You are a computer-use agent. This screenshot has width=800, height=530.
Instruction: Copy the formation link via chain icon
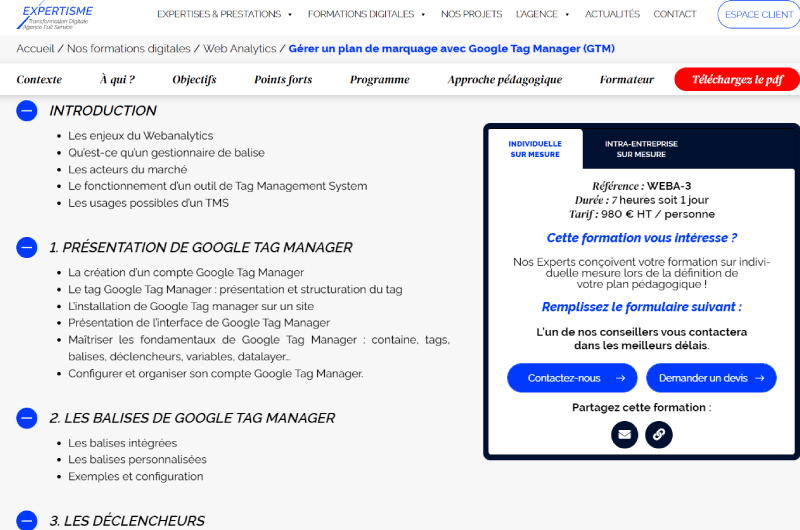click(659, 435)
